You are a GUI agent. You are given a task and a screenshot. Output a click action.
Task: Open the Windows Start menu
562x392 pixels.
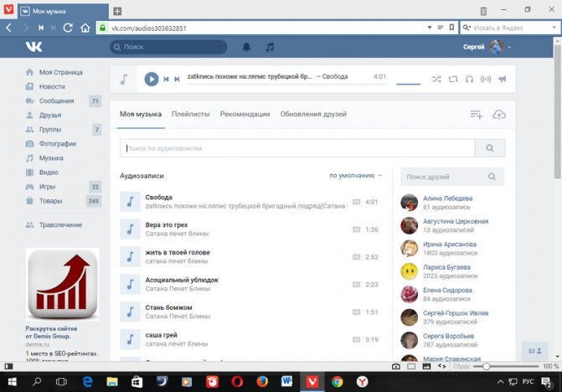point(12,382)
